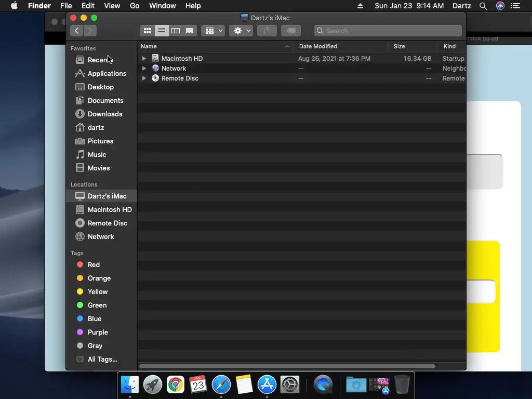Open Google Chrome from the Dock
Image resolution: width=532 pixels, height=399 pixels.
176,385
